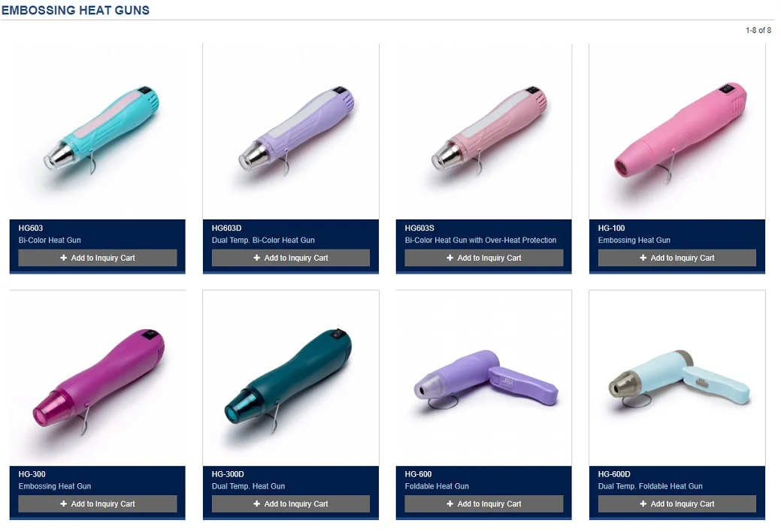Image resolution: width=781 pixels, height=532 pixels.
Task: Open the HG603 product title link
Action: (31, 228)
